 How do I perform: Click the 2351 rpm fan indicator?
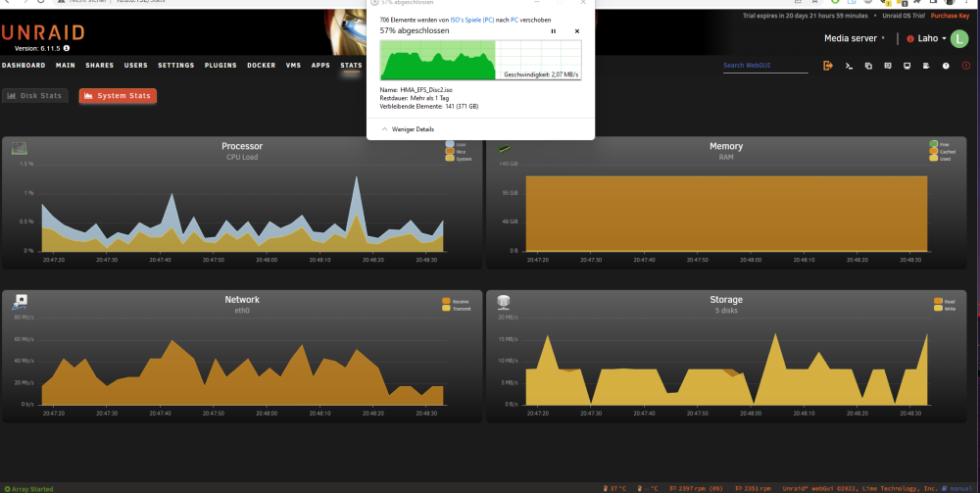[x=753, y=489]
